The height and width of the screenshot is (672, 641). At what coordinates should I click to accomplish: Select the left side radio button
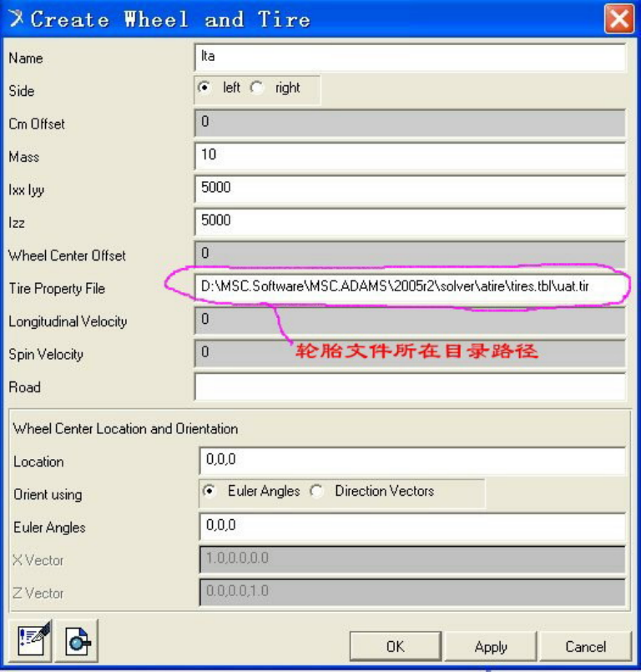(x=204, y=88)
